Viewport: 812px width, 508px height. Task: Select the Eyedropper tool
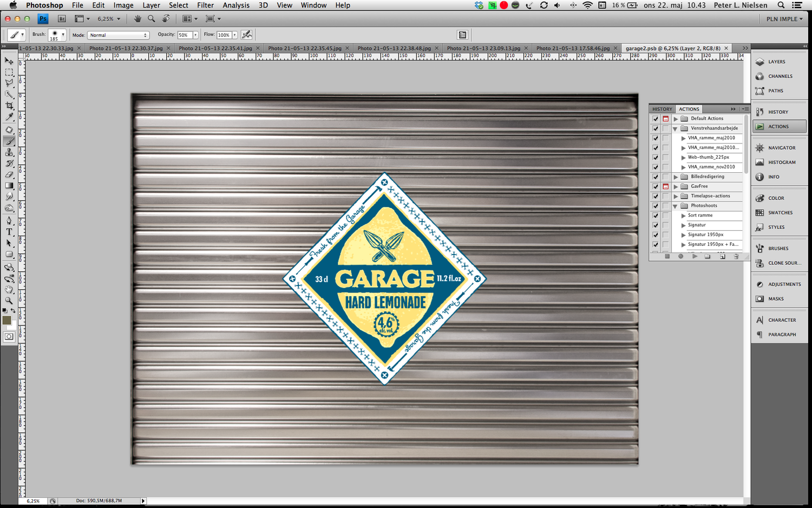point(9,118)
